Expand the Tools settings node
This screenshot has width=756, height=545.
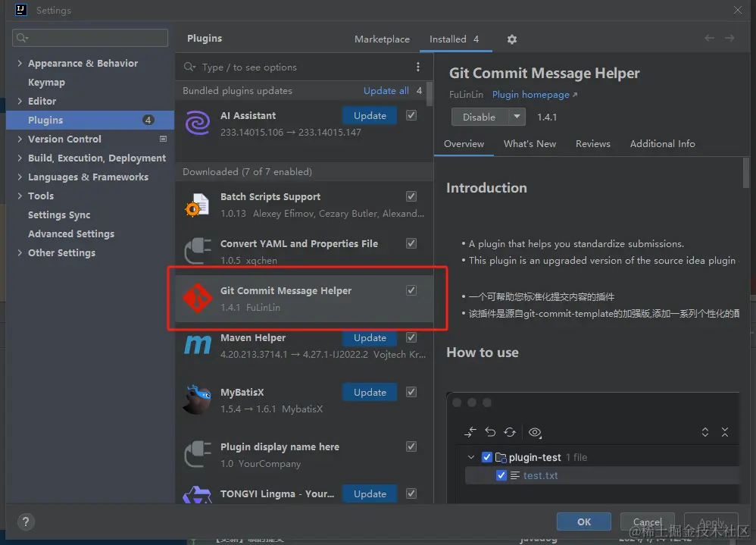(20, 196)
